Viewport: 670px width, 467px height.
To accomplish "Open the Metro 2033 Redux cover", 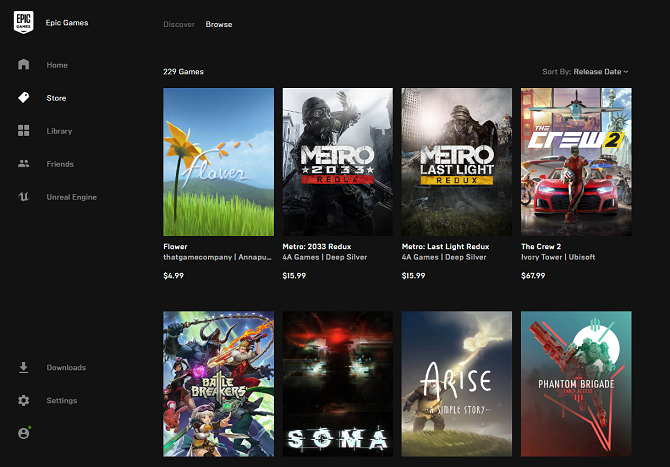I will pyautogui.click(x=338, y=162).
